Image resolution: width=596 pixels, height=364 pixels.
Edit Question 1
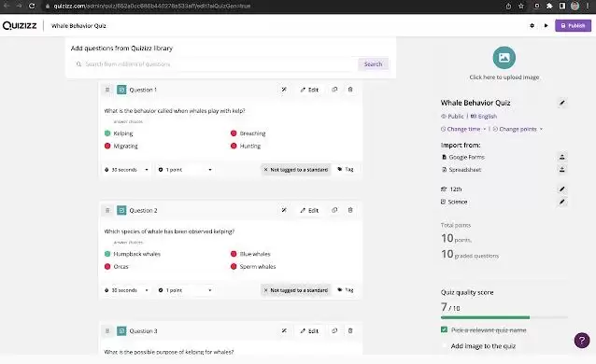pos(309,90)
